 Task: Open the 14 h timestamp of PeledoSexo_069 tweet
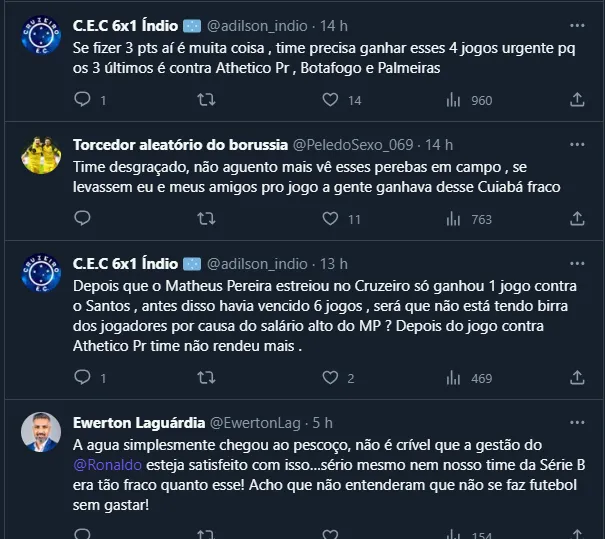pos(439,144)
